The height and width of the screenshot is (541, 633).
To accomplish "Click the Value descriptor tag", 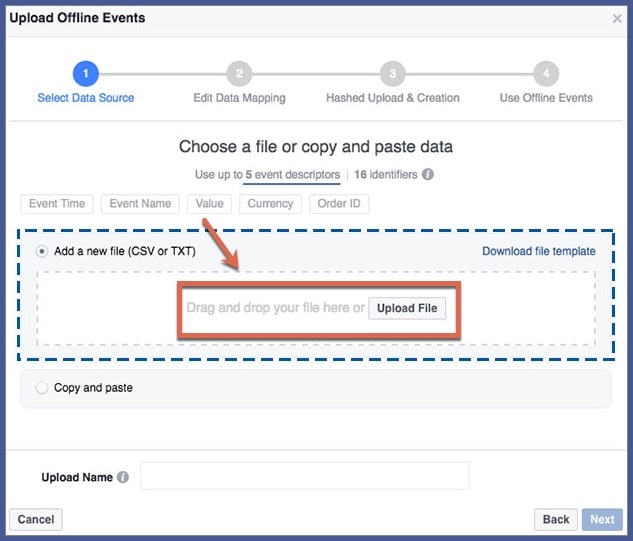I will [210, 203].
